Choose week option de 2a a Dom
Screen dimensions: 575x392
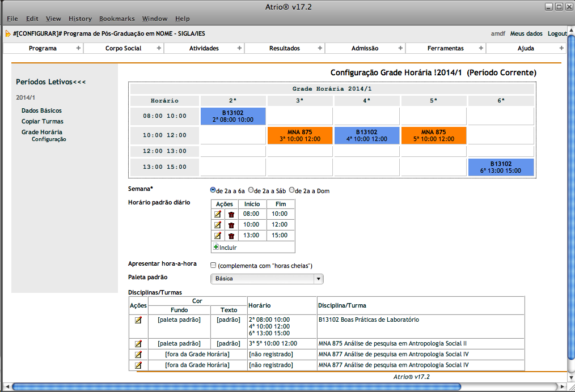292,190
